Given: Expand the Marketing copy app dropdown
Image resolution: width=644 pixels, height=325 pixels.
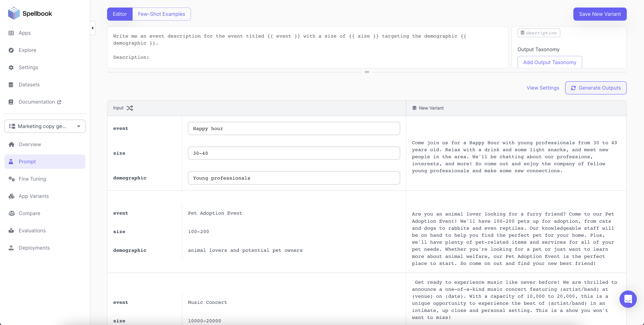Looking at the screenshot, I should [45, 126].
